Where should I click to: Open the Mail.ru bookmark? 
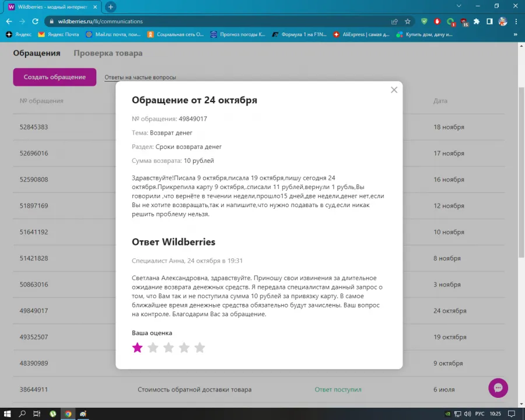pos(113,34)
